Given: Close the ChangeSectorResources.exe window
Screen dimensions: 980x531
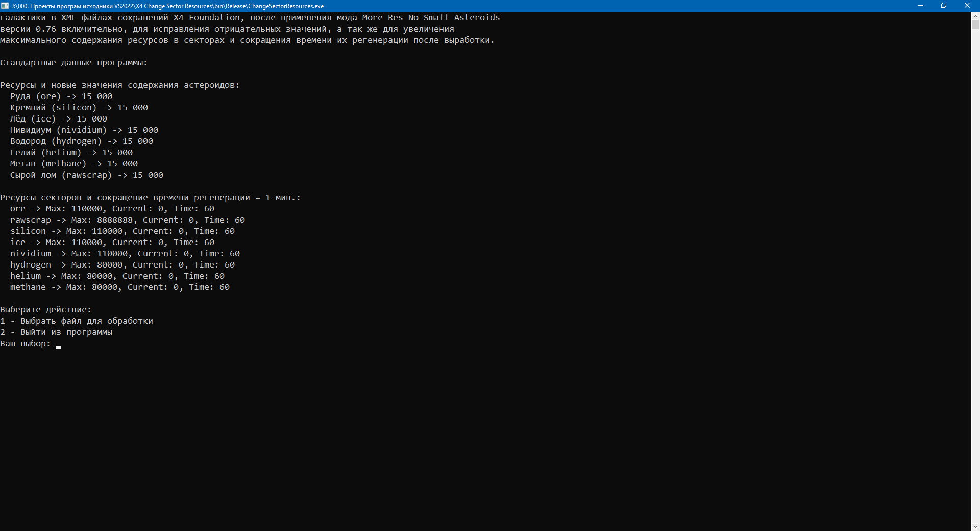Looking at the screenshot, I should click(x=967, y=6).
